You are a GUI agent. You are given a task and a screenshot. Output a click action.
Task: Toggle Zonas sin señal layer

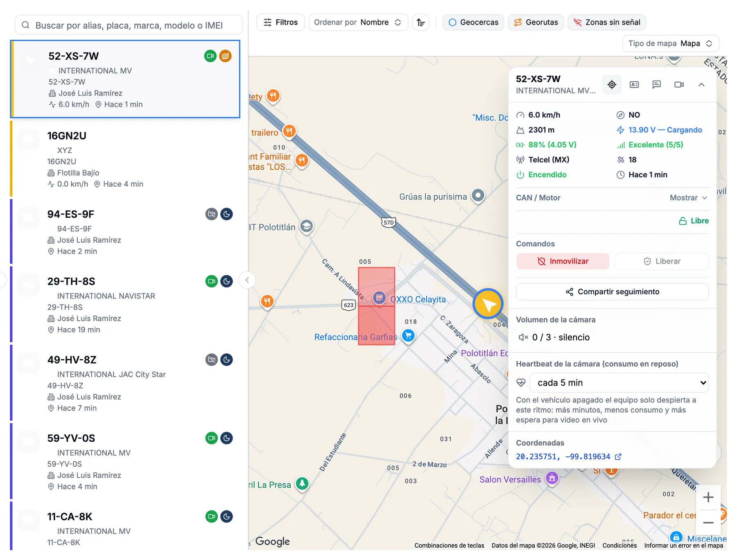click(607, 23)
